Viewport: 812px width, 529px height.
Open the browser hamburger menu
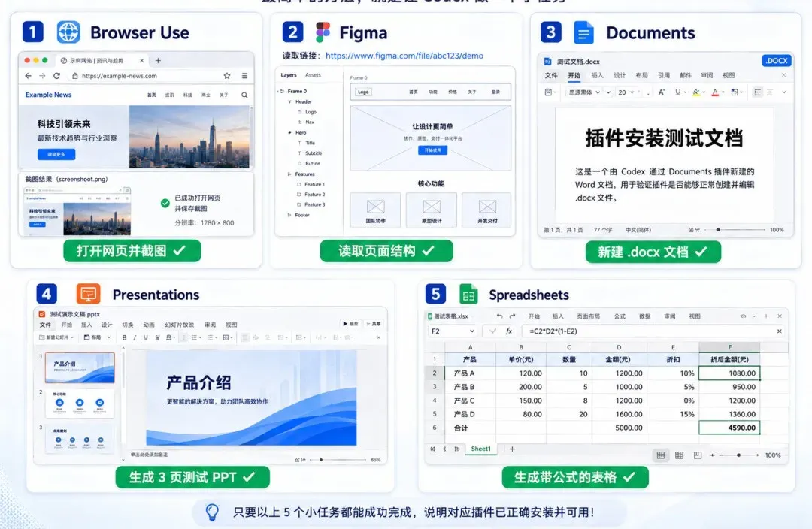tap(244, 76)
